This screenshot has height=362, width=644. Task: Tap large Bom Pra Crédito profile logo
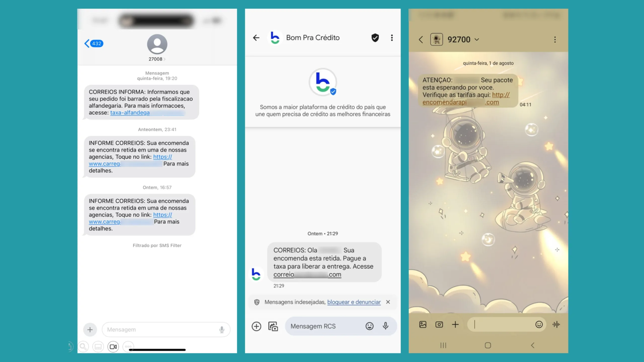click(323, 82)
